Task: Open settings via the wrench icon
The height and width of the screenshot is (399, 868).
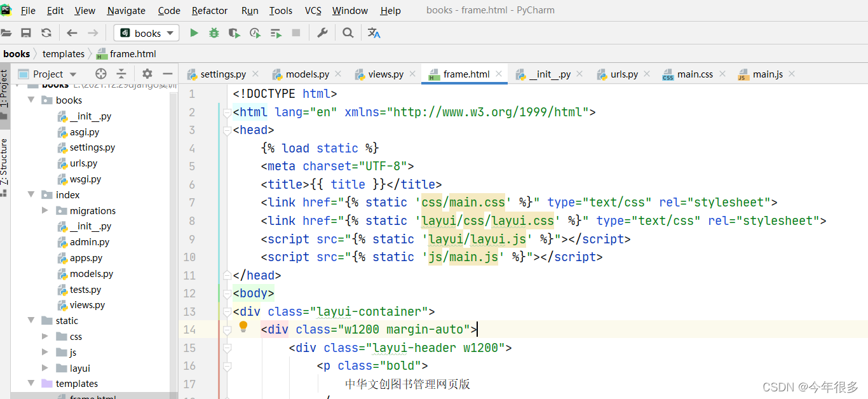Action: coord(322,33)
